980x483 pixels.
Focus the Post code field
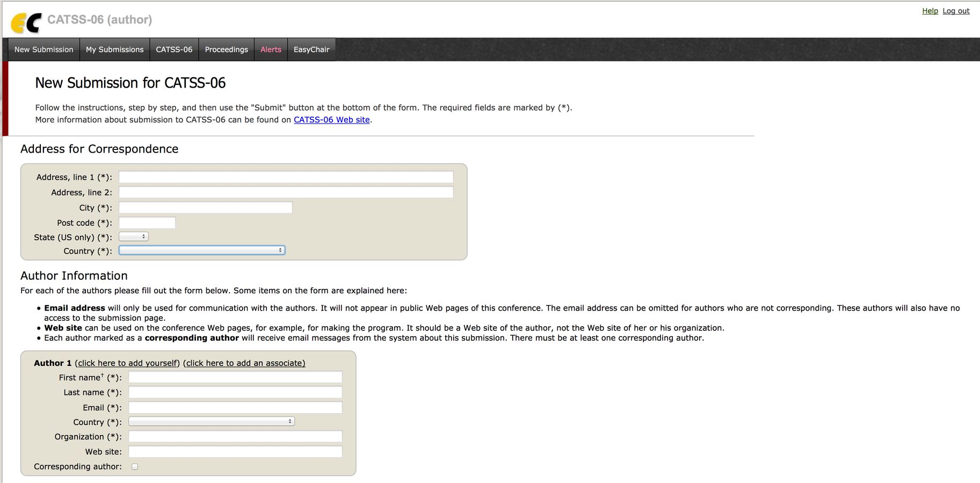coord(147,222)
